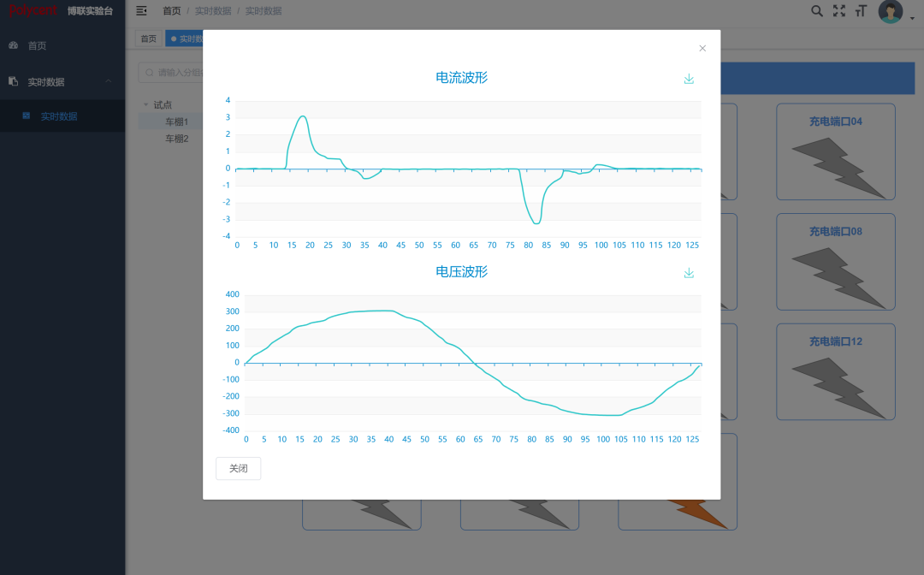This screenshot has height=575, width=924.
Task: Switch to the 首页 page tab
Action: coord(149,39)
